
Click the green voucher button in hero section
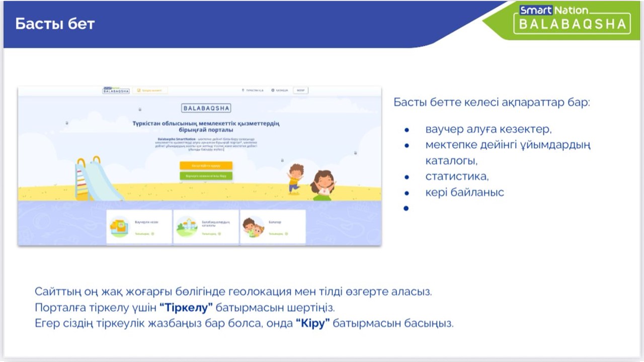click(206, 176)
